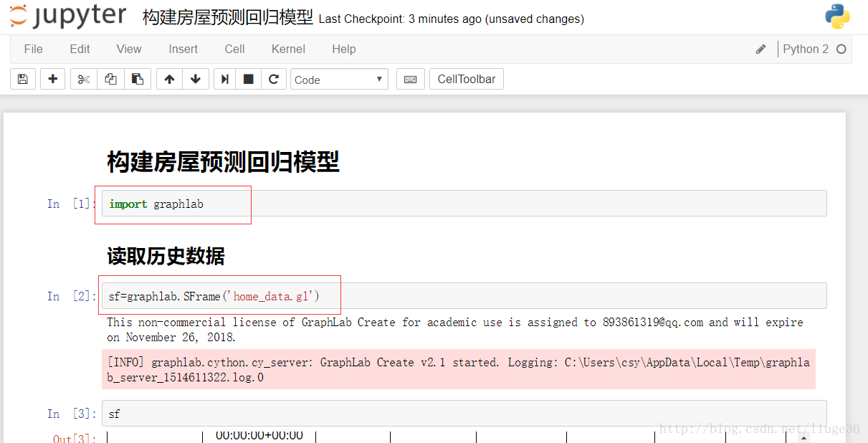Click into the import graphlab code cell
The height and width of the screenshot is (443, 868).
(x=464, y=204)
